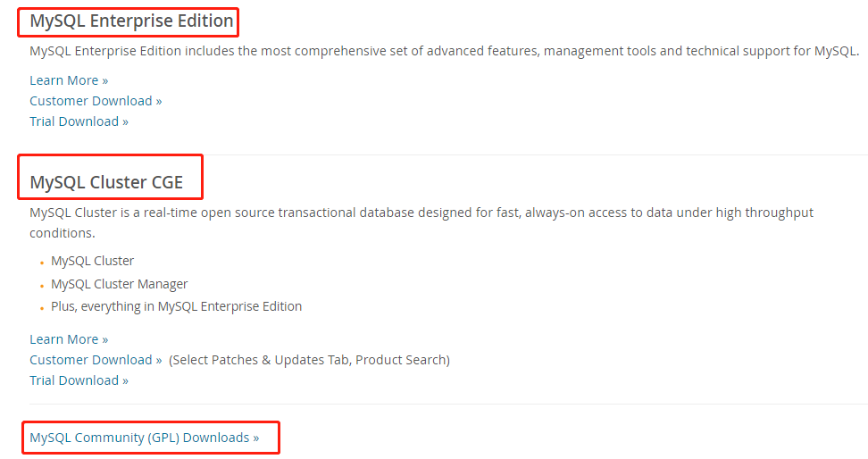Open Trial Download for MySQL Enterprise Edition
The width and height of the screenshot is (868, 459).
79,121
